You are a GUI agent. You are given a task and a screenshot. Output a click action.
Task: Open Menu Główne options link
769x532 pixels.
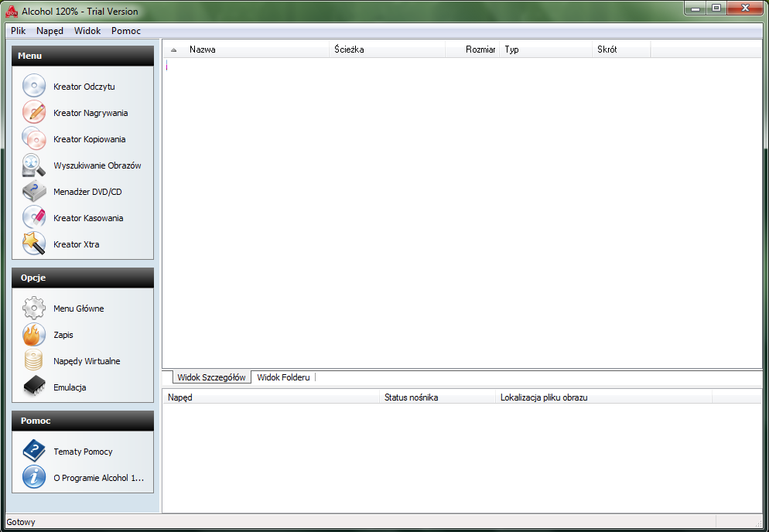pos(78,309)
